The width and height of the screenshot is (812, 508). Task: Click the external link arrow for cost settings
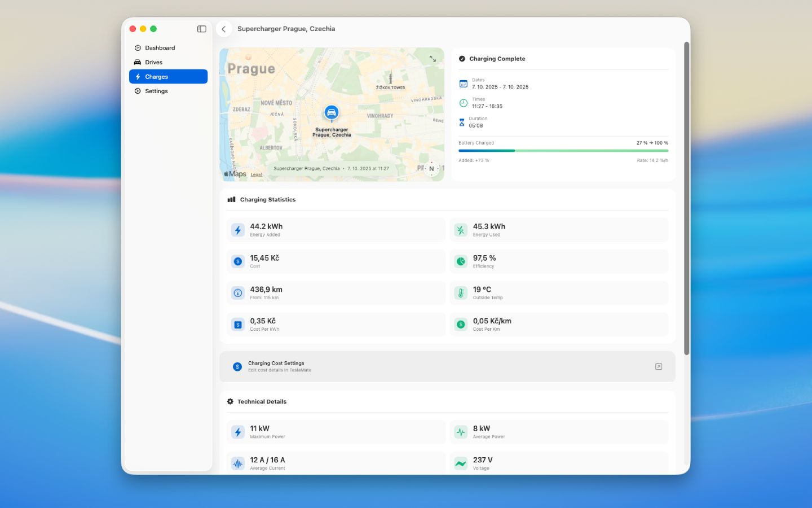[x=659, y=367]
